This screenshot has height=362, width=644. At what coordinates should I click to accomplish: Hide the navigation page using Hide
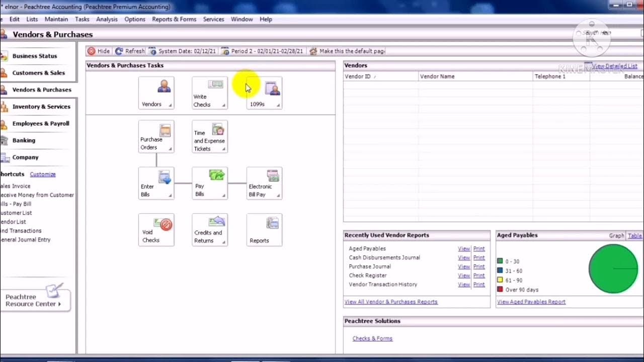(x=99, y=51)
